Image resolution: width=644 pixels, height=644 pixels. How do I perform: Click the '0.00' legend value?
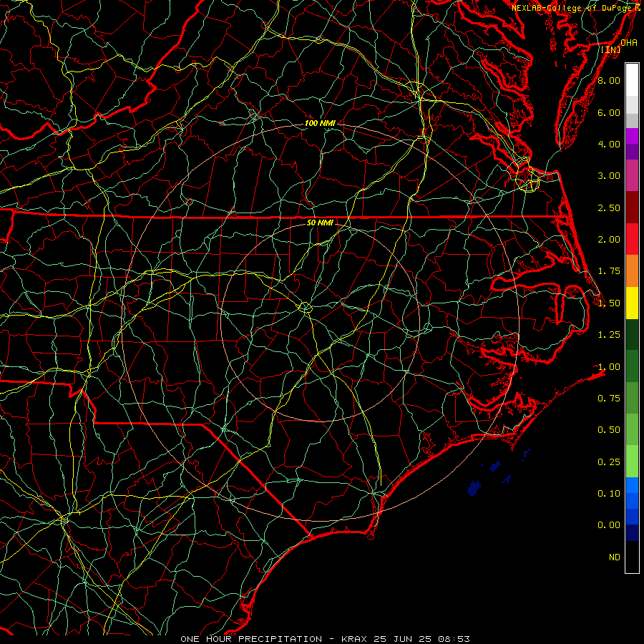tap(609, 525)
